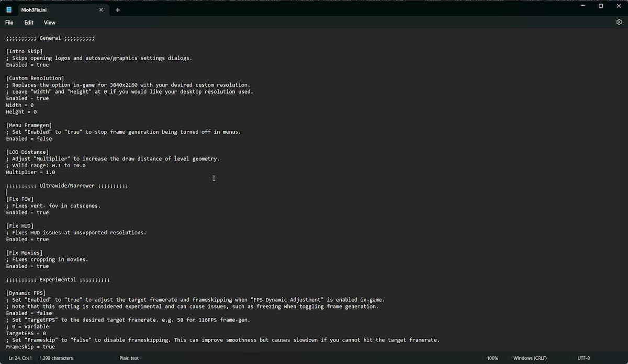Select the Nioh3Fix.ini tab
This screenshot has height=364, width=628.
point(52,10)
